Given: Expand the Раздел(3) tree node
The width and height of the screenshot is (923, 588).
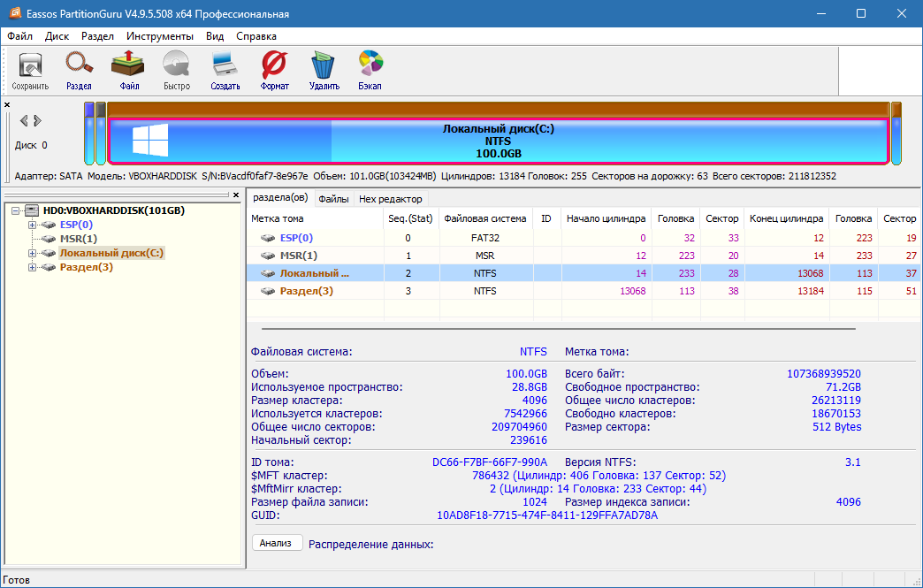Looking at the screenshot, I should tap(33, 267).
